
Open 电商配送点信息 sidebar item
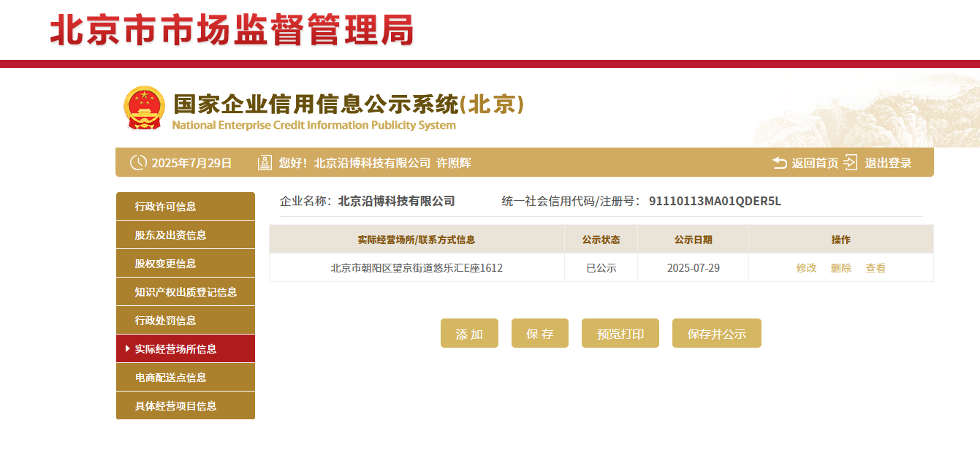click(186, 377)
